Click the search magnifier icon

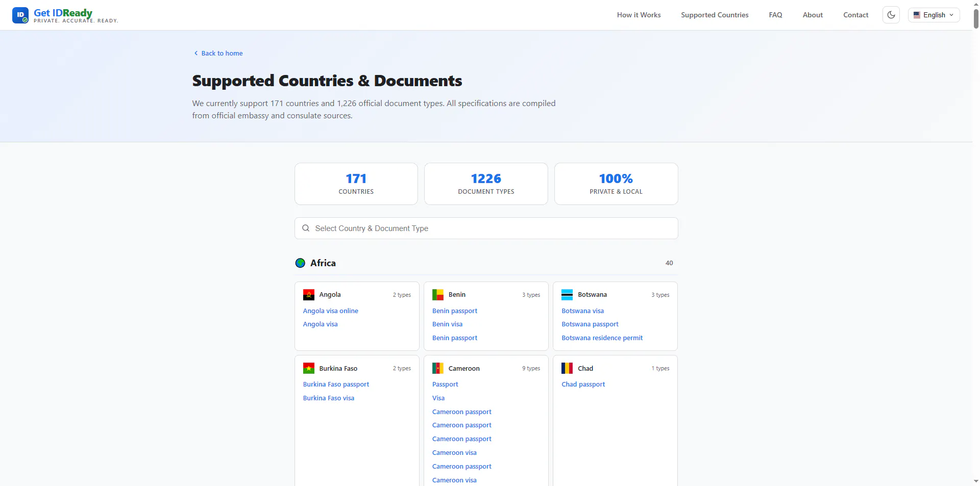click(306, 228)
